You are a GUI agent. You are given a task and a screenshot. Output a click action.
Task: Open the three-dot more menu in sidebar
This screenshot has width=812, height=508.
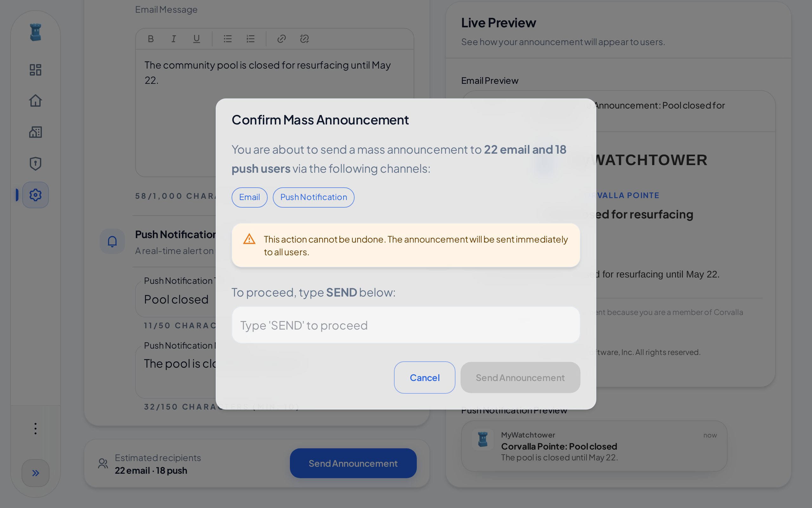pos(36,429)
